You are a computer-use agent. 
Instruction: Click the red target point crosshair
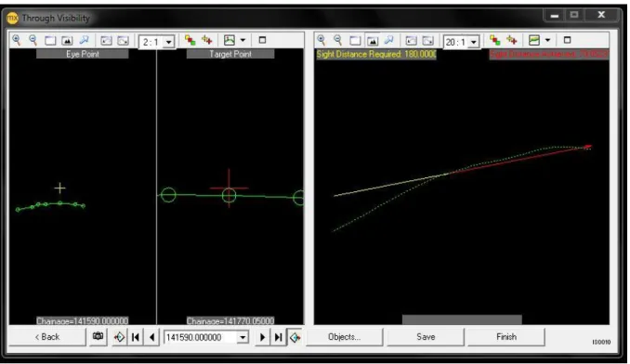coord(229,188)
